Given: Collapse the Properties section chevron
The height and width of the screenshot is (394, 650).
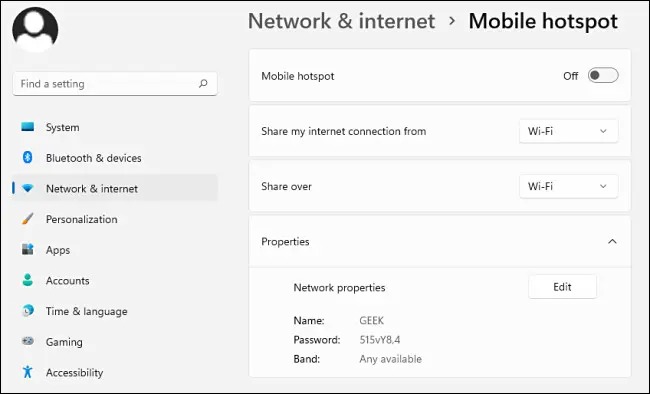Looking at the screenshot, I should pyautogui.click(x=612, y=241).
